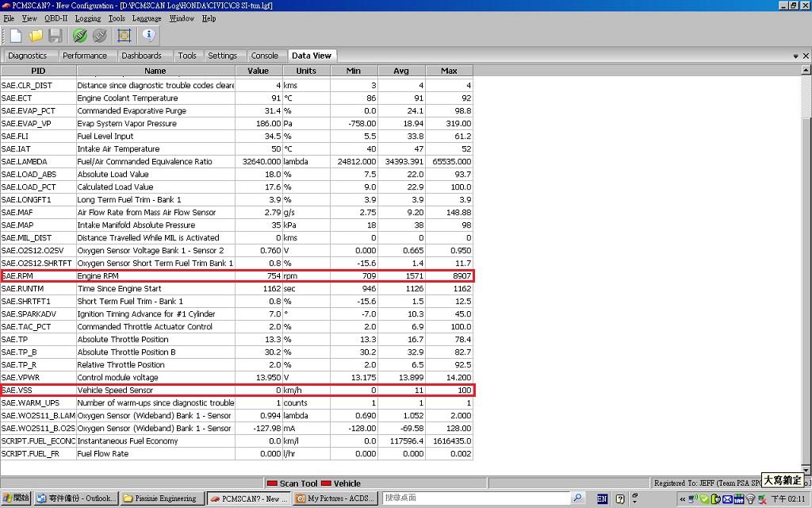This screenshot has width=812, height=508.
Task: Click the gray Disconnect plug icon
Action: [x=99, y=35]
